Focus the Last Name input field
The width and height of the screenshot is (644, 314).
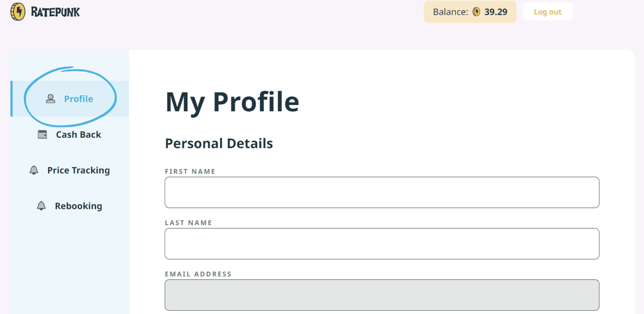382,244
